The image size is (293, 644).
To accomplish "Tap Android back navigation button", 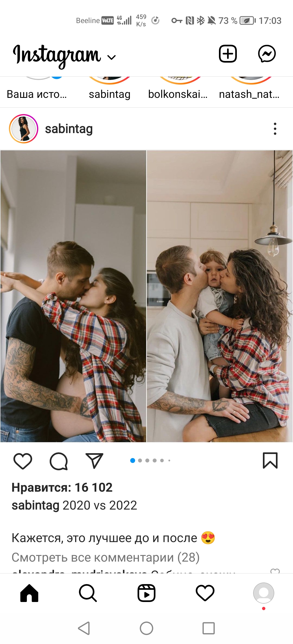I will [x=84, y=628].
